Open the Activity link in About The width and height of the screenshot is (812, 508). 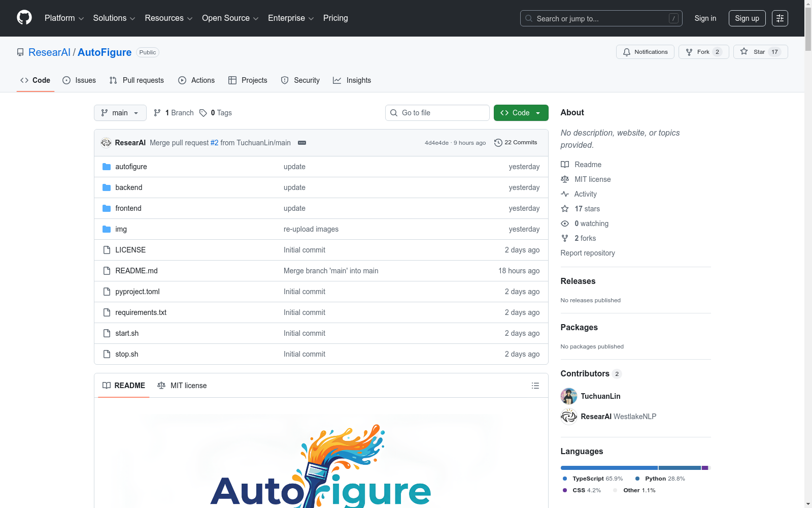click(x=585, y=194)
